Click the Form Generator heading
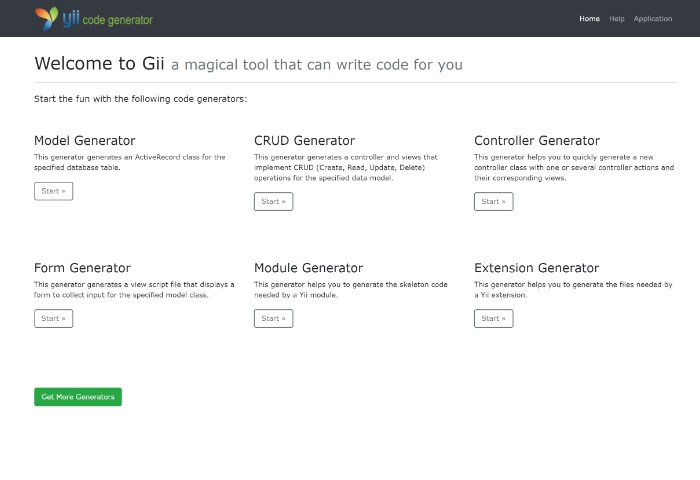Image resolution: width=700 pixels, height=480 pixels. [82, 268]
